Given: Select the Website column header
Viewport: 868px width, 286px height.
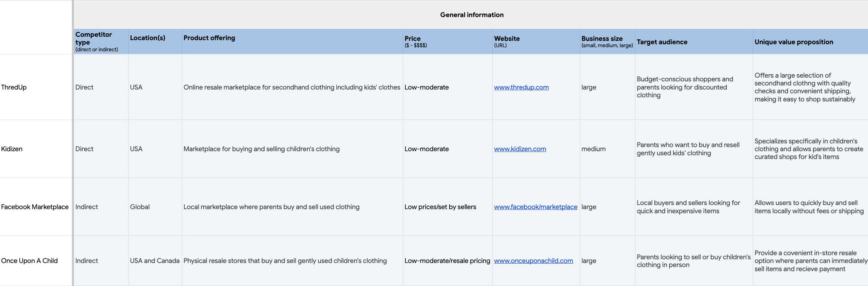Looking at the screenshot, I should (x=536, y=42).
